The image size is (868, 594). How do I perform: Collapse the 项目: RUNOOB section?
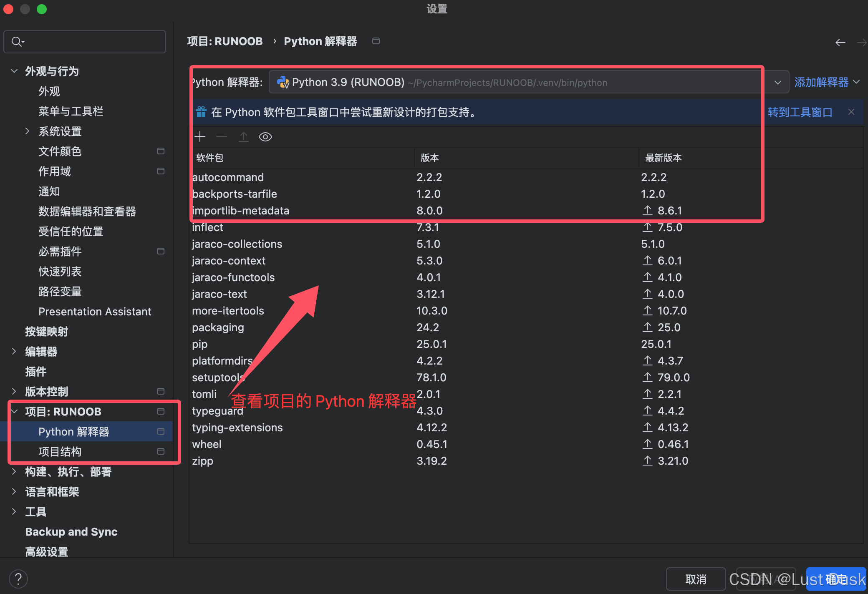[14, 411]
